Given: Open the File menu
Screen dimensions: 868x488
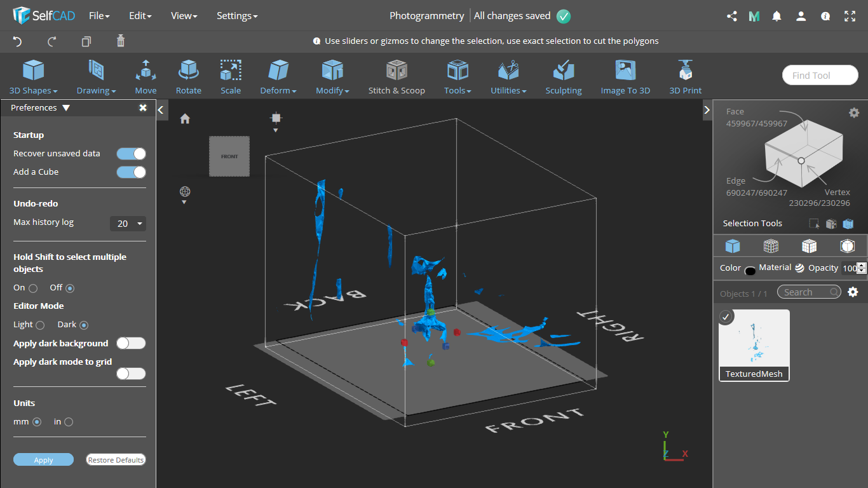Looking at the screenshot, I should point(99,16).
